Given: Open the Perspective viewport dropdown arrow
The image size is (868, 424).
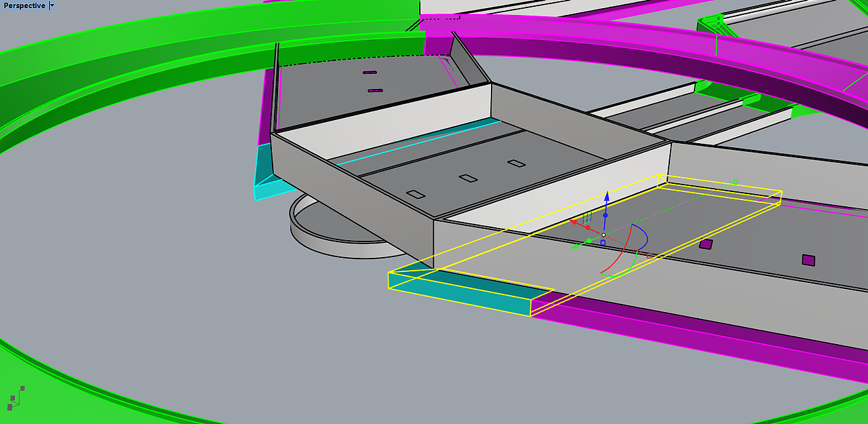Looking at the screenshot, I should pos(53,5).
